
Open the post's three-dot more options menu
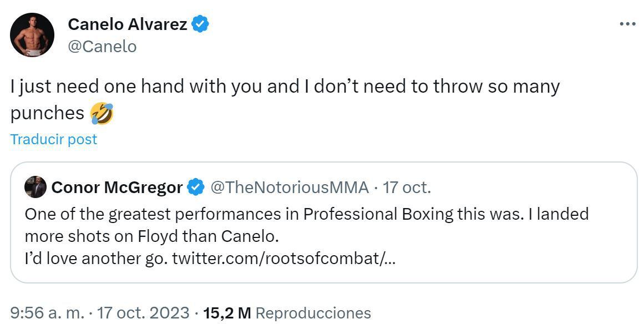click(627, 24)
